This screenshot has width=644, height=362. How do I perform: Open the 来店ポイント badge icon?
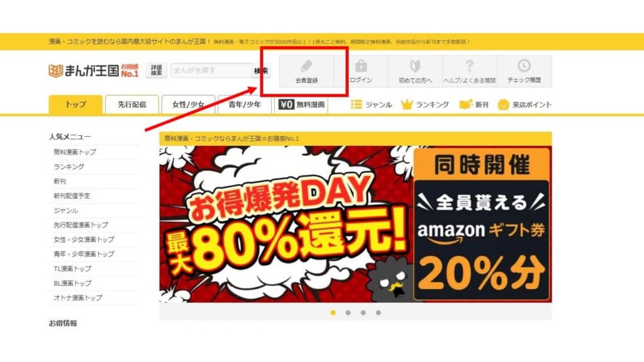503,105
